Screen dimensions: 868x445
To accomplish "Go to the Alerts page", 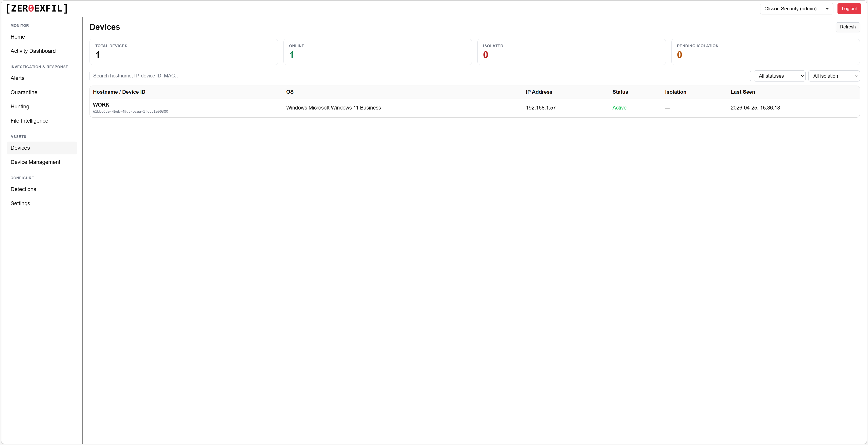I will 18,78.
